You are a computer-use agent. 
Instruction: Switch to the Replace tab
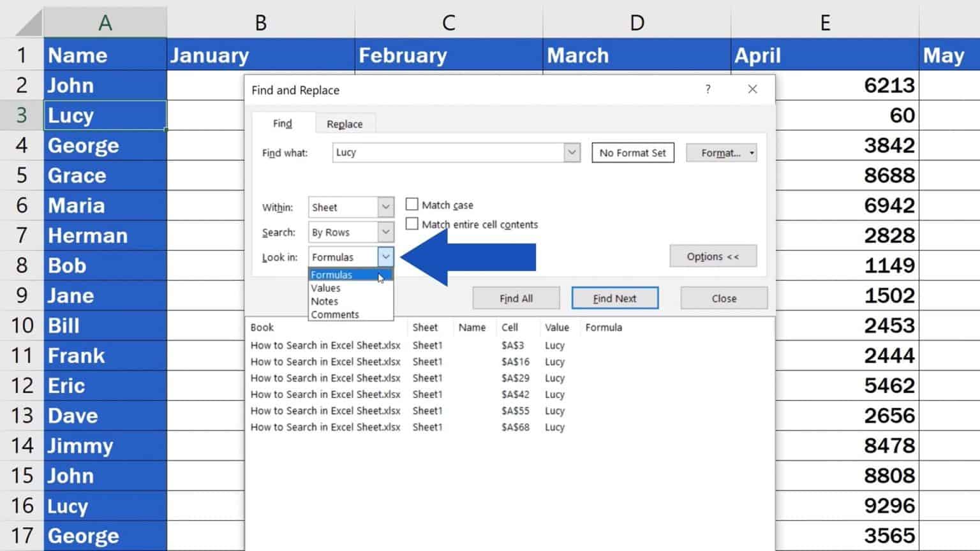(345, 124)
